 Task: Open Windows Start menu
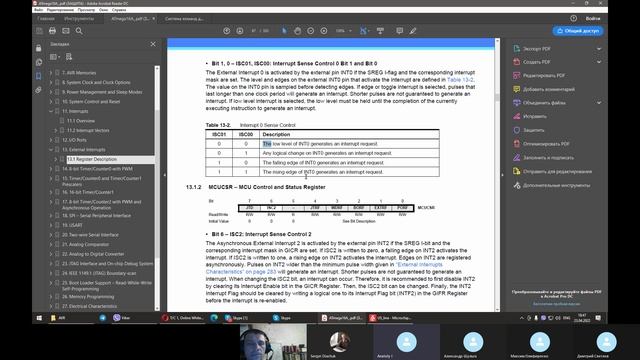[x=39, y=318]
